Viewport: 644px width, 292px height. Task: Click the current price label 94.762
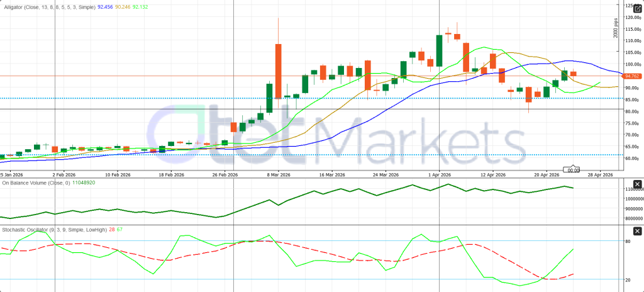click(x=631, y=76)
